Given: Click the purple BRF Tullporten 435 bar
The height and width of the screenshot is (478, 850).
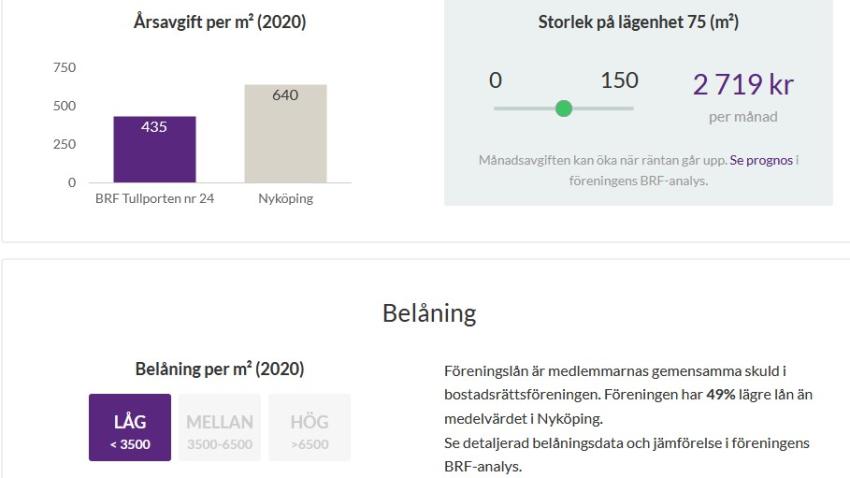Looking at the screenshot, I should tap(154, 149).
